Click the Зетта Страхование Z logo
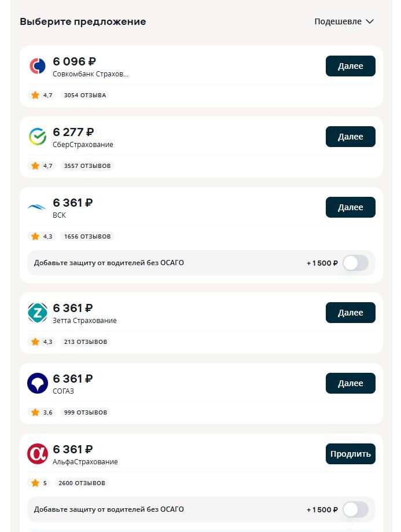The width and height of the screenshot is (401, 532). (x=37, y=313)
